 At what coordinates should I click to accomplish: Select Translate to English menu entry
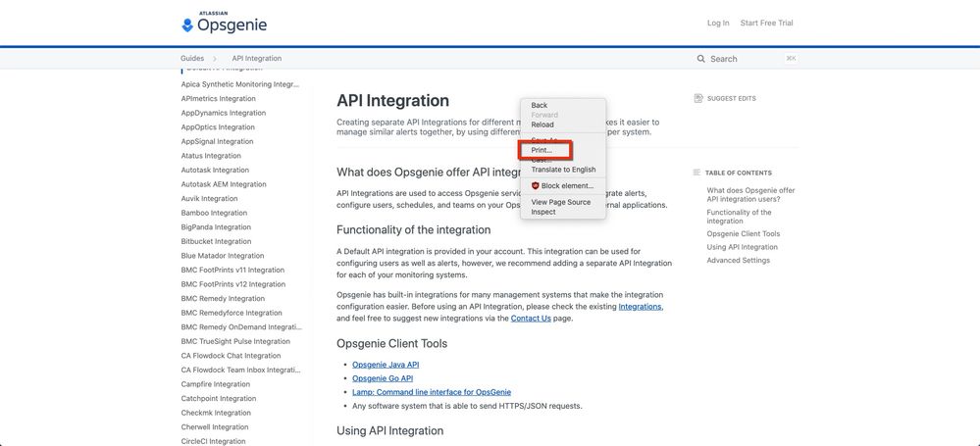(564, 170)
